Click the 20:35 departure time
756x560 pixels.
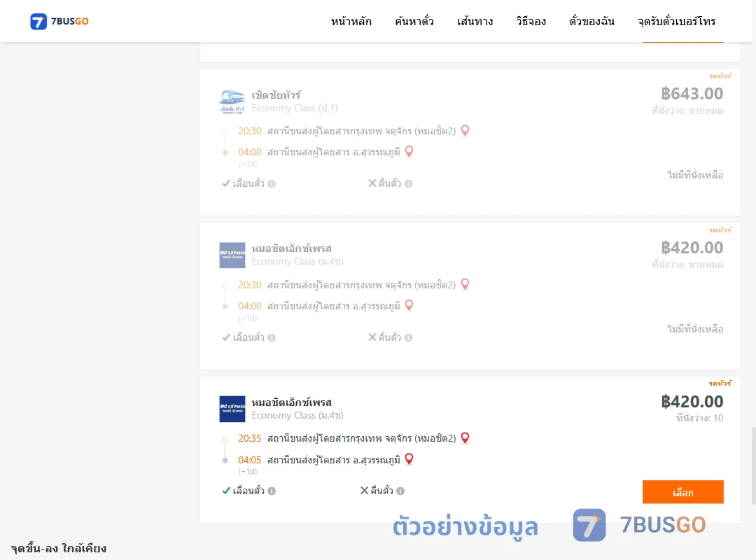249,438
